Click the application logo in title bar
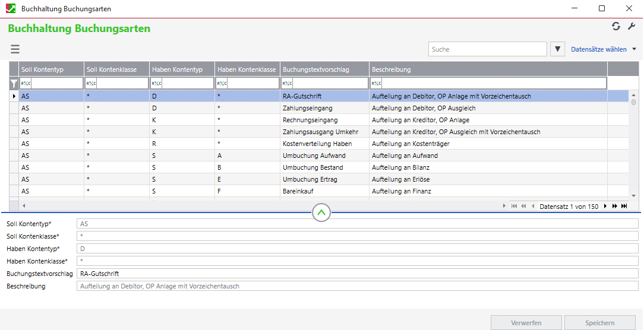The width and height of the screenshot is (644, 330). pos(11,9)
